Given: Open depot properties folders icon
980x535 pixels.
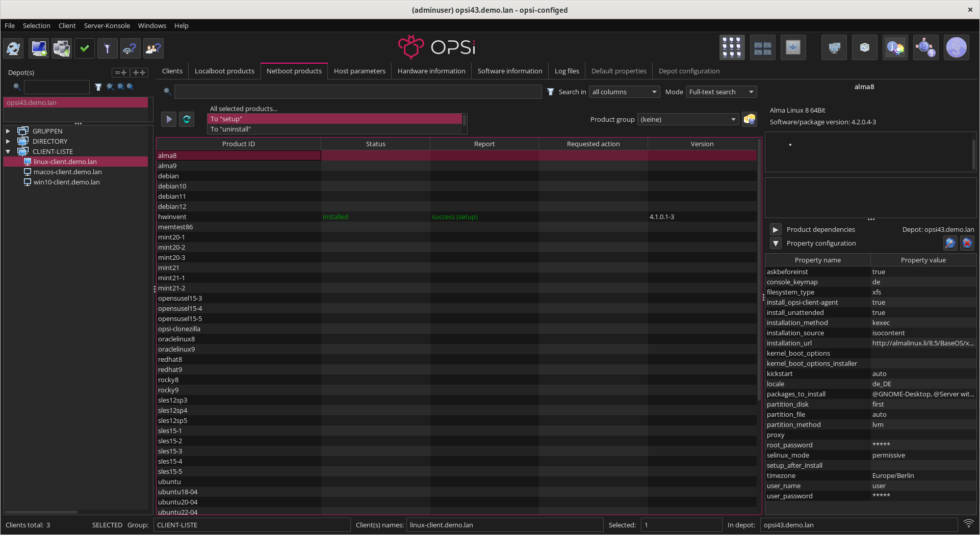Looking at the screenshot, I should tap(762, 48).
